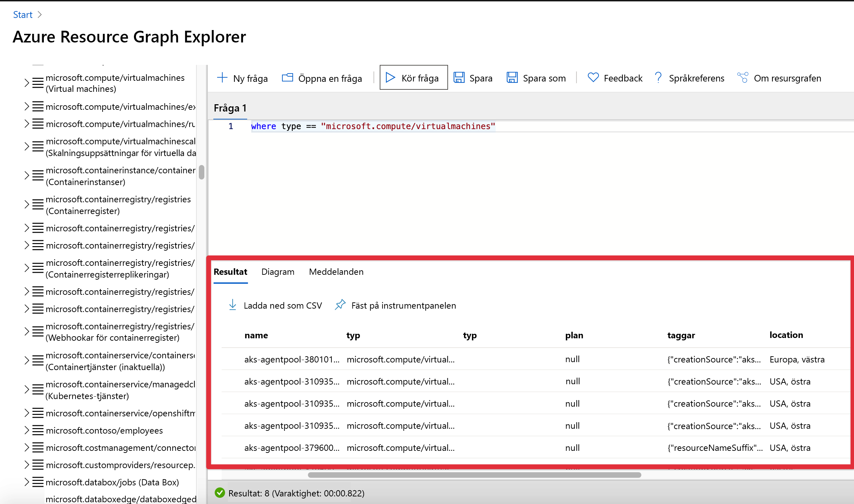Click the Feedback button label
This screenshot has height=504, width=854.
point(623,78)
